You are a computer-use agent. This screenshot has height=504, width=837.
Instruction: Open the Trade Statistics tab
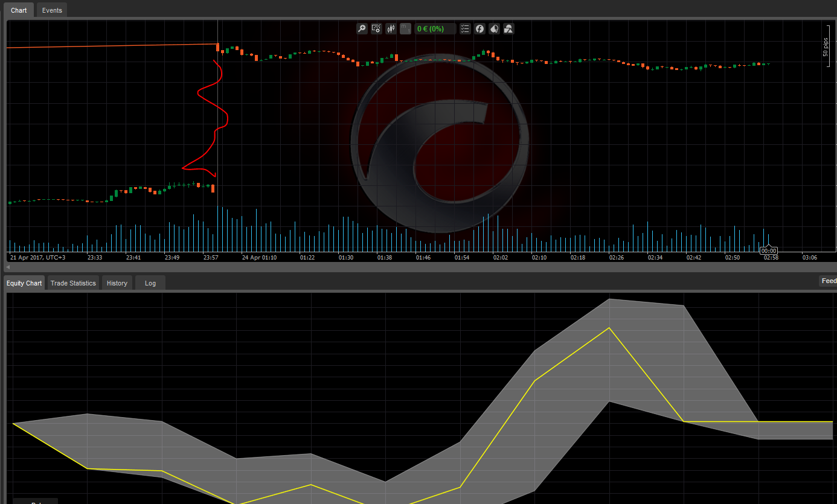(73, 283)
